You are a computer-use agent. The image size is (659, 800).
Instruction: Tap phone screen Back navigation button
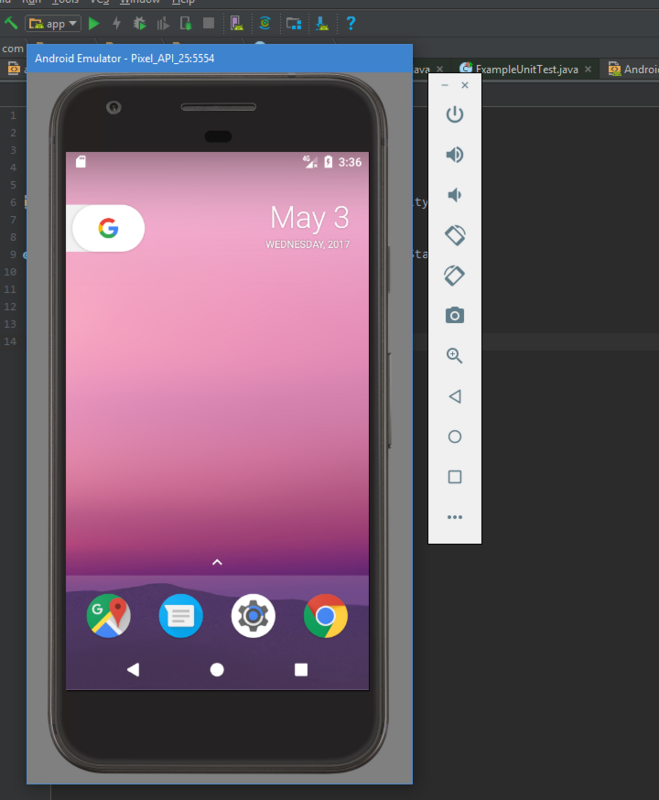point(133,669)
